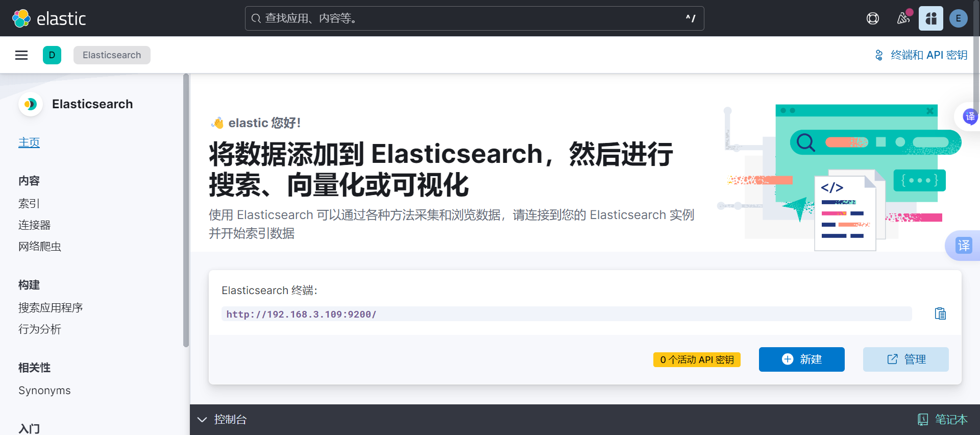Open 行为分析 in sidebar

point(40,329)
